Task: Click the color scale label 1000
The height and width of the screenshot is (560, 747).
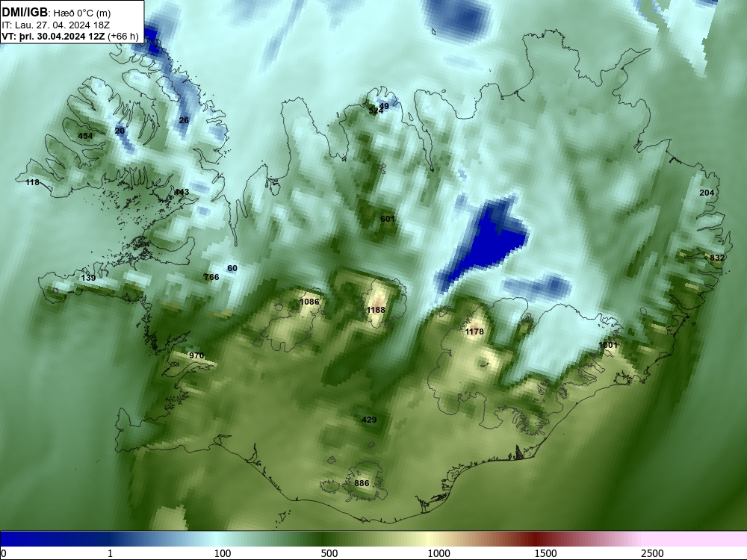Action: 438,553
